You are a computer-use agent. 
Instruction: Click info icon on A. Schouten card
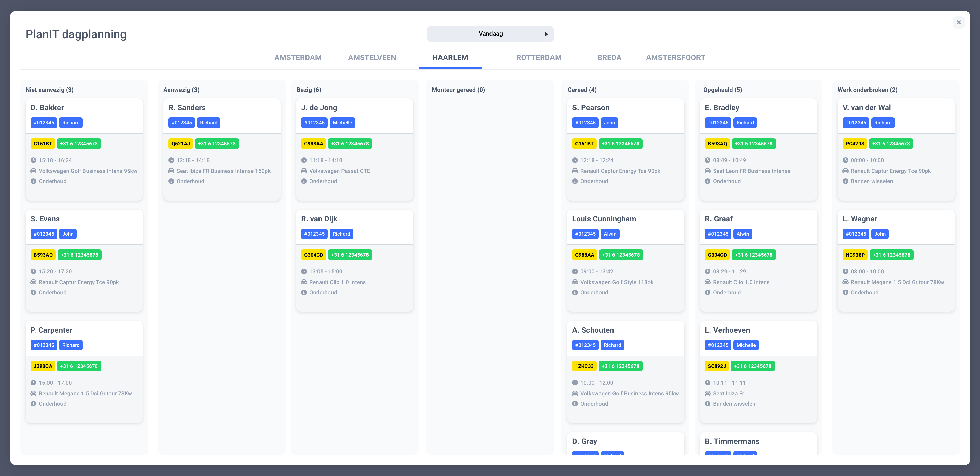click(575, 404)
